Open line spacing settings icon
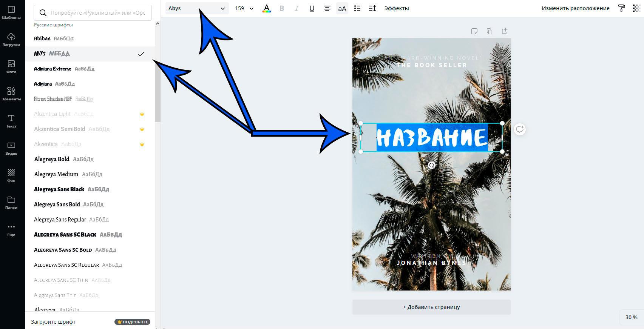 372,8
